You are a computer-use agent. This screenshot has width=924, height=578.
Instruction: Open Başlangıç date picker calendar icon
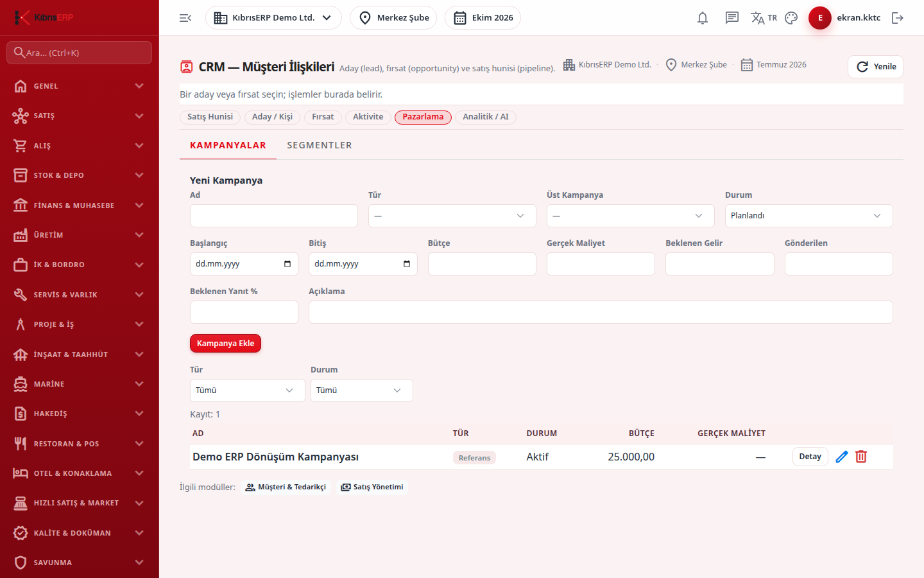point(287,264)
